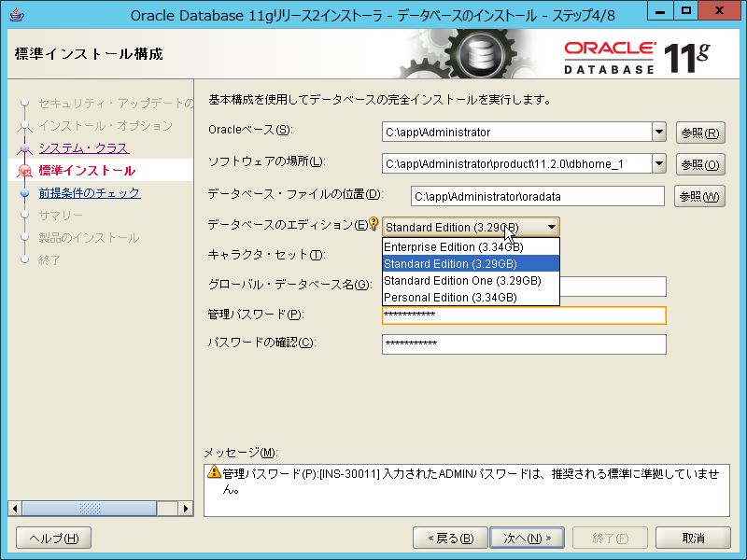Choose Personal Edition (3.34GB)

[x=471, y=297]
